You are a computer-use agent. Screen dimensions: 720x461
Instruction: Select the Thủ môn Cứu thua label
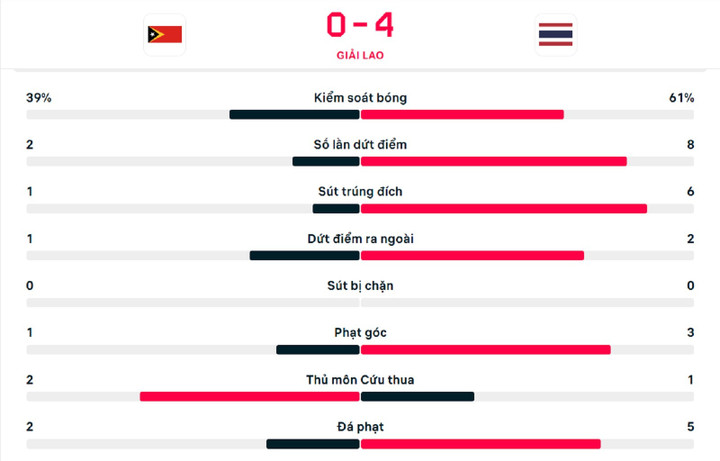click(x=359, y=380)
